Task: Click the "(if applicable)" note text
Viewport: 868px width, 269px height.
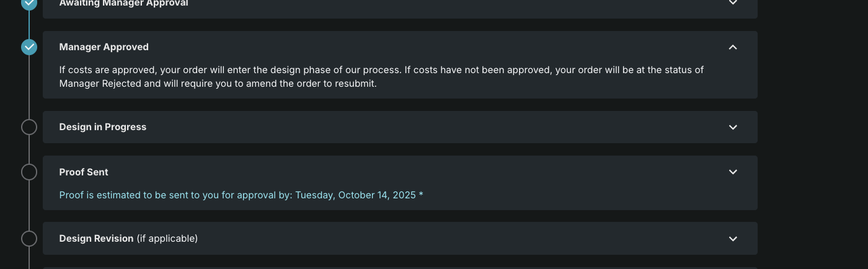Action: tap(167, 239)
